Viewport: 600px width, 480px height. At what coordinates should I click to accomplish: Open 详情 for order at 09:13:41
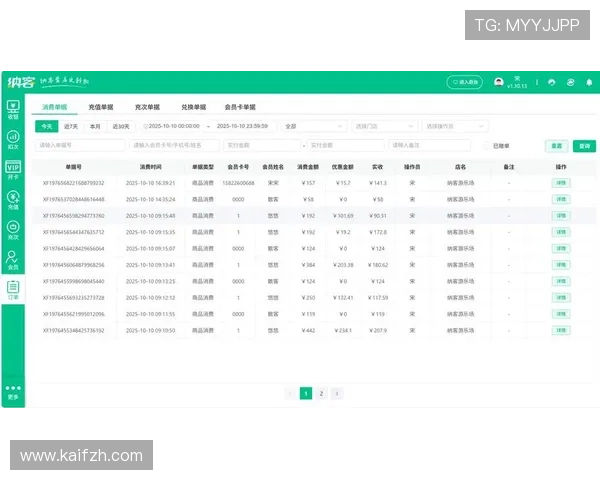561,265
